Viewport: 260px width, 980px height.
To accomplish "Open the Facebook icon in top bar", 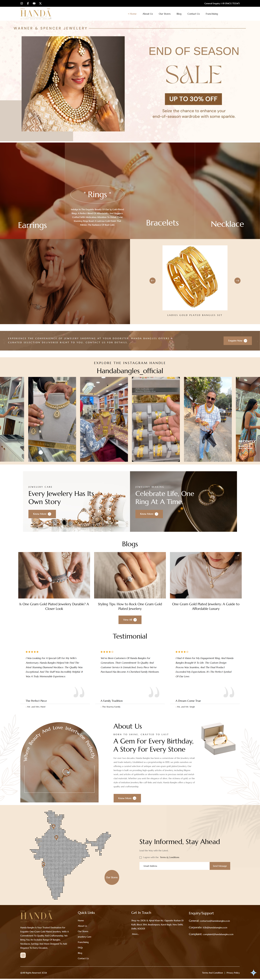I will point(28,3).
